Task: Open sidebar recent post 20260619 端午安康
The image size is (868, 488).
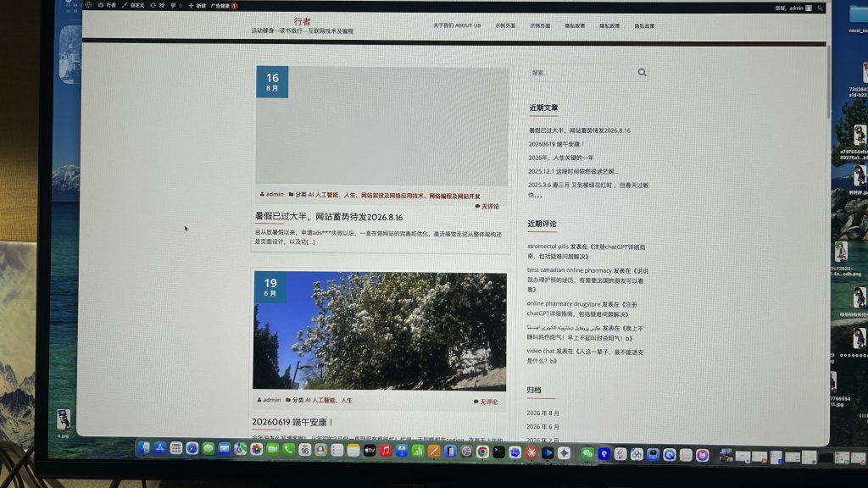Action: coord(556,144)
